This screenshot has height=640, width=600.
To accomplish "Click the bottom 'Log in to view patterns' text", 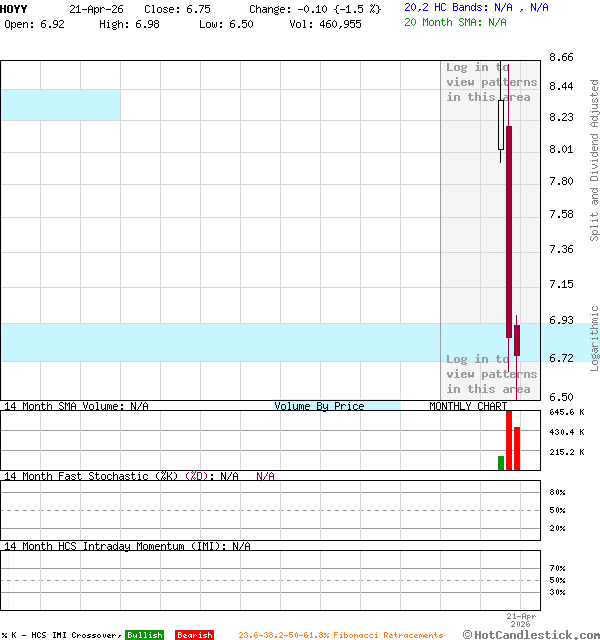I will pos(491,374).
